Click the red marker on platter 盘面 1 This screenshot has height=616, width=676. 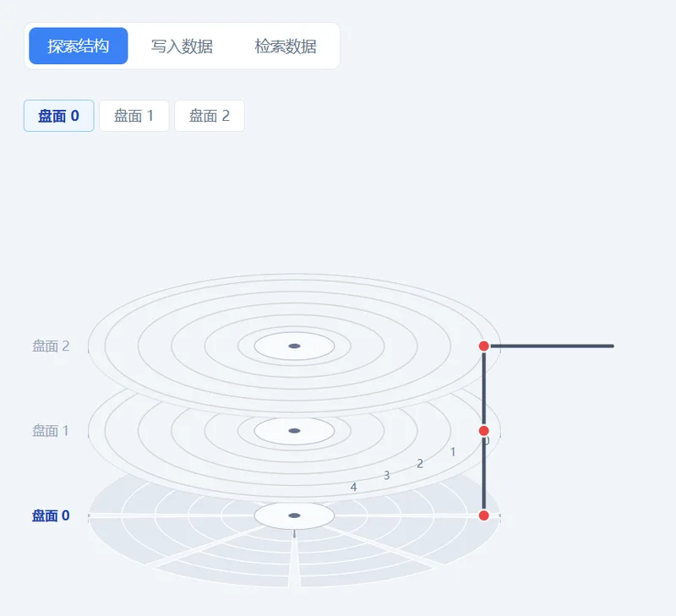pos(484,430)
